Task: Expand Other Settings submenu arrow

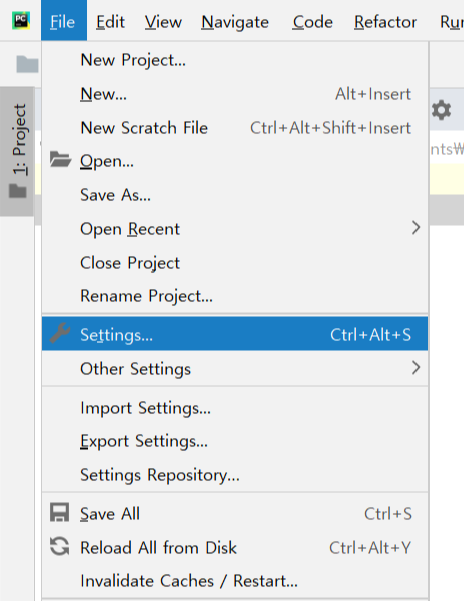Action: (416, 368)
